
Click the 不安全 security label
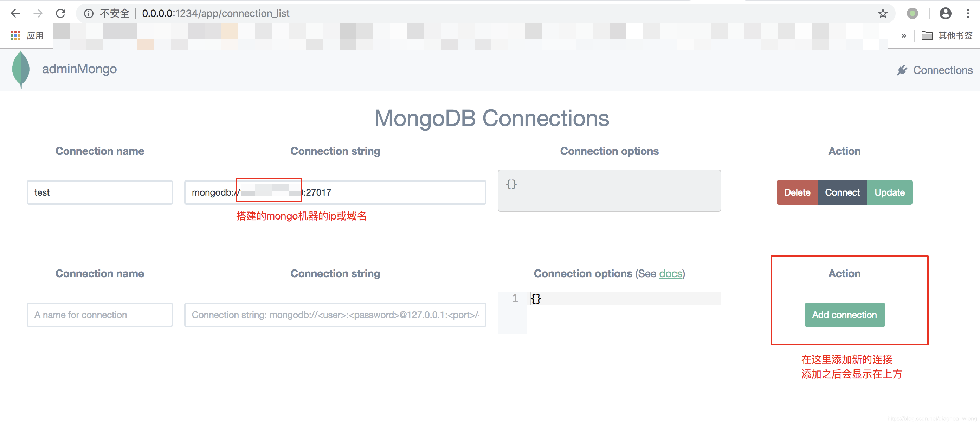click(x=115, y=14)
